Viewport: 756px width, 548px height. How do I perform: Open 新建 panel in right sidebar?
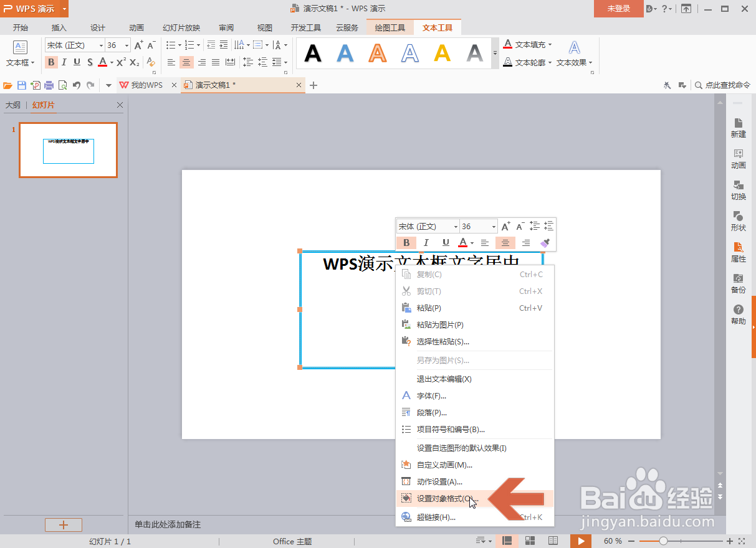click(739, 128)
